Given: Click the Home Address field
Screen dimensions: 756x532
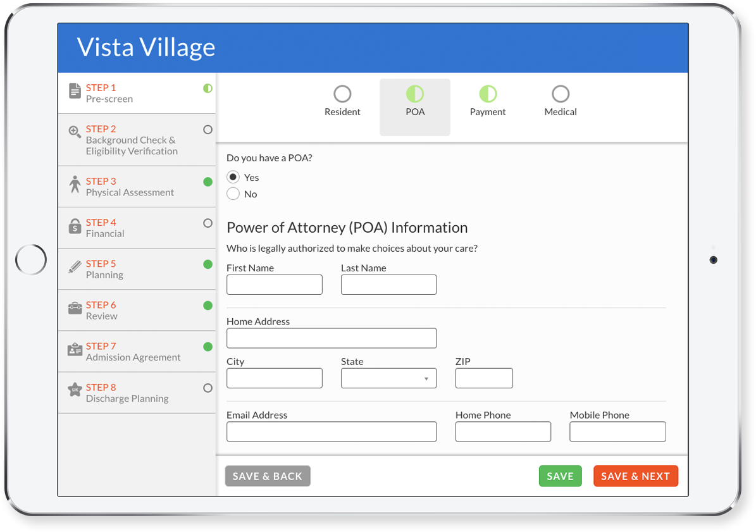Looking at the screenshot, I should pyautogui.click(x=332, y=338).
